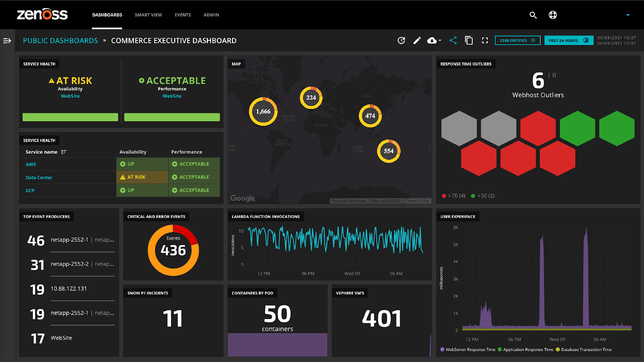Open the Data Center service link
Viewport: 644px width, 362px height.
39,177
